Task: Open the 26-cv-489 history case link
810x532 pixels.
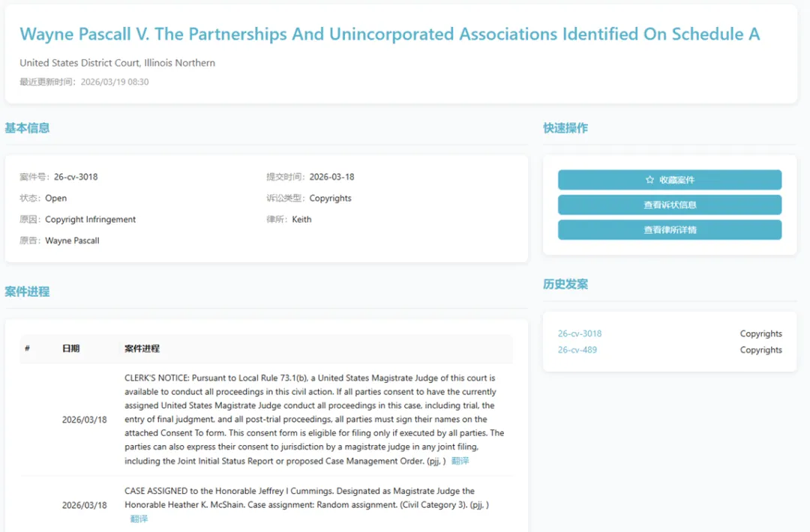Action: 577,350
